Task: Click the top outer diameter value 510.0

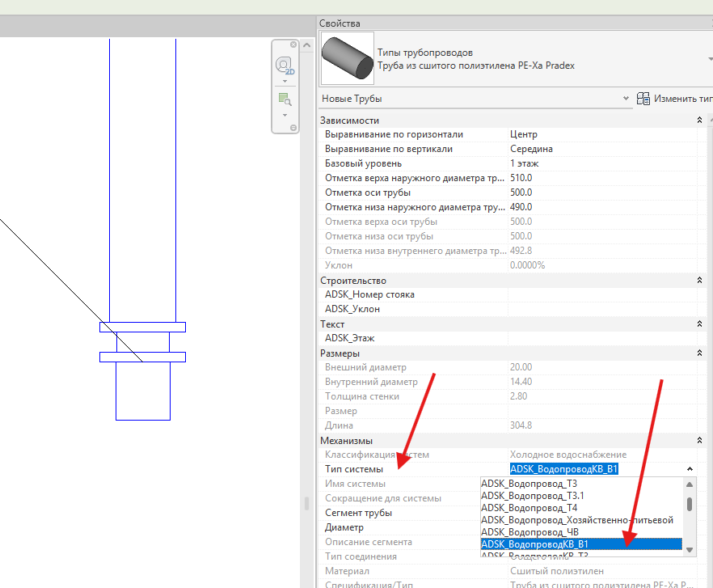Action: [602, 178]
